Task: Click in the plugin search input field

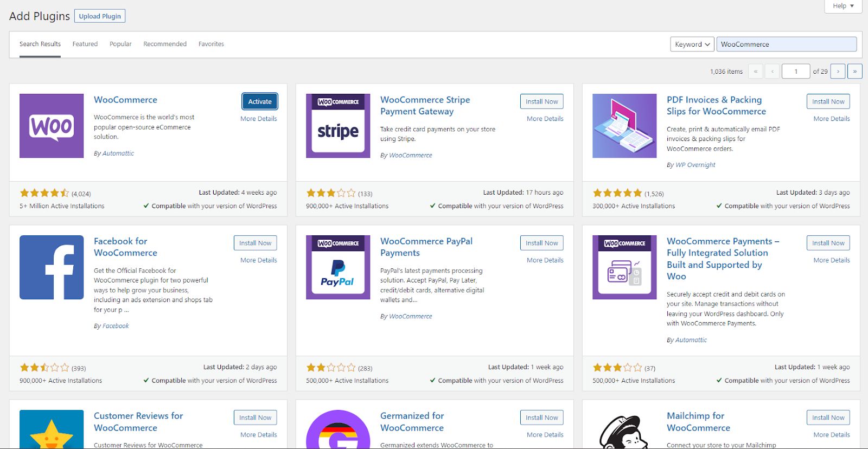Action: coord(787,44)
